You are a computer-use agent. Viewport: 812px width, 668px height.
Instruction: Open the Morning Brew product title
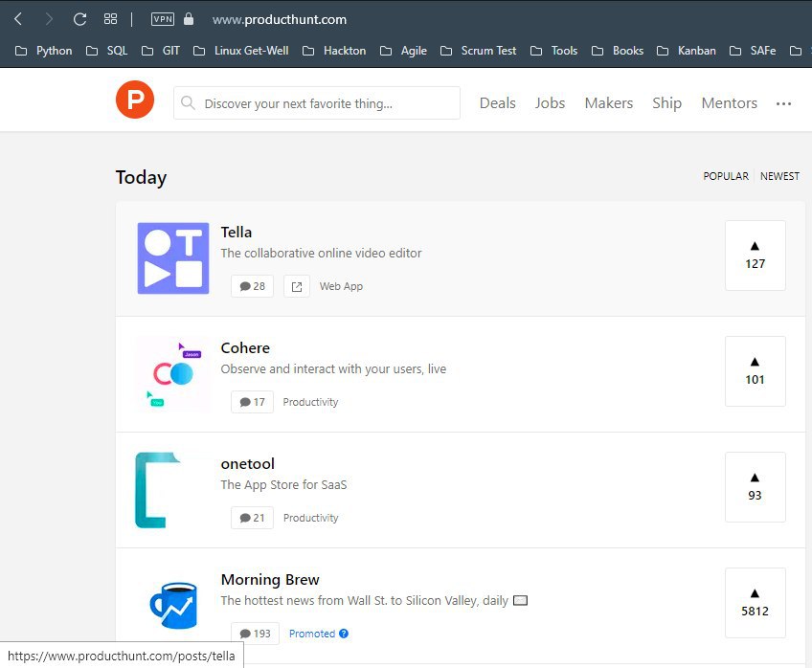(270, 580)
